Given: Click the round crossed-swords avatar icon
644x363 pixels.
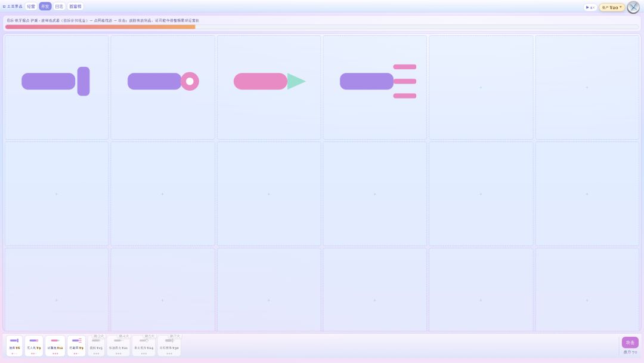Looking at the screenshot, I should coord(633,7).
